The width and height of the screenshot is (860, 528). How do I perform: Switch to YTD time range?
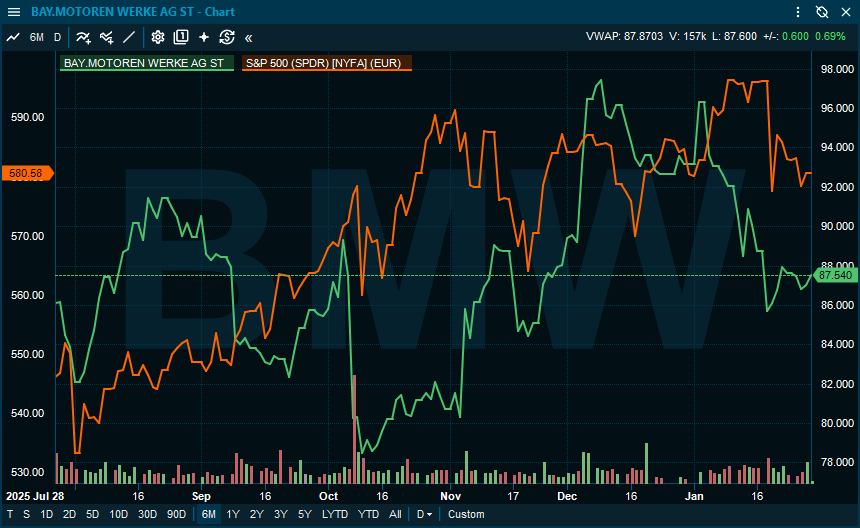click(368, 514)
